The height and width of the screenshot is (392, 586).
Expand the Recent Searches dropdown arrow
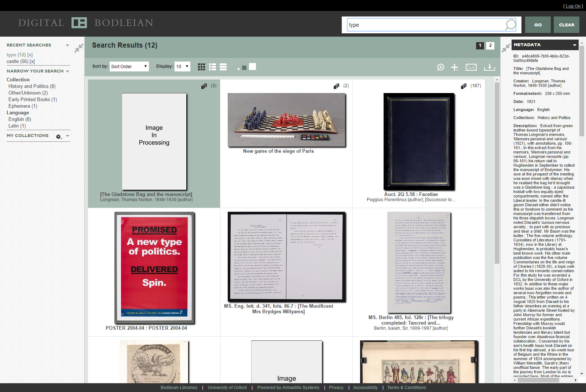(x=67, y=45)
